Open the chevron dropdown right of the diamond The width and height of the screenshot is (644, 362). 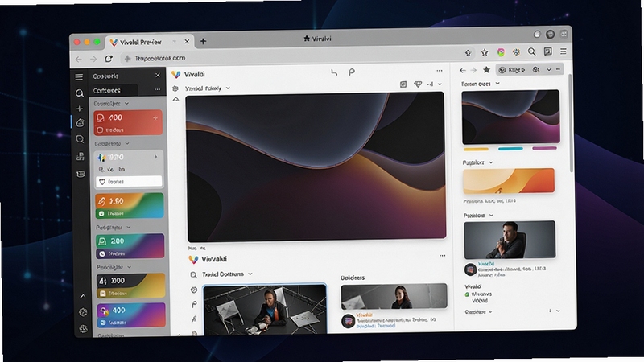pos(440,84)
